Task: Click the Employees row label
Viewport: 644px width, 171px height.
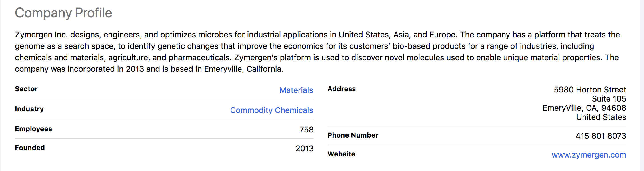Action: 33,129
